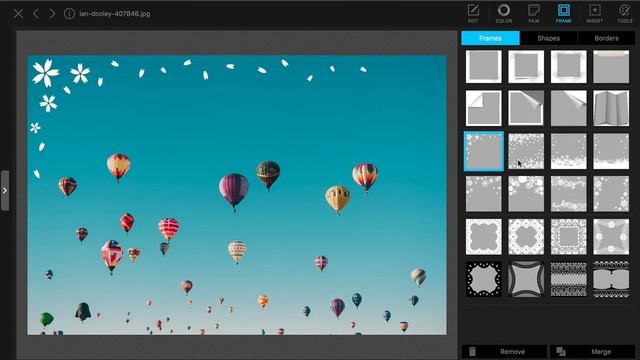Screen dimensions: 640x360
Task: Click the balloon photo on the canvas
Action: pyautogui.click(x=237, y=195)
